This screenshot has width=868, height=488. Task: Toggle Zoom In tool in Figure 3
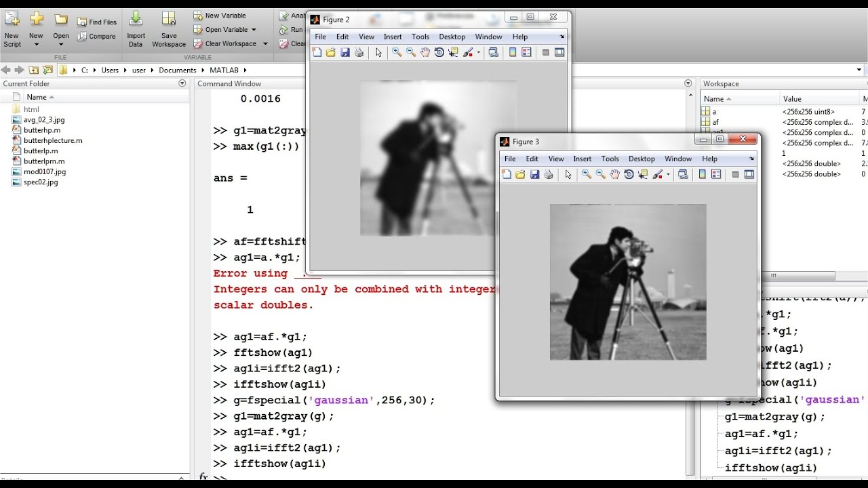click(587, 174)
